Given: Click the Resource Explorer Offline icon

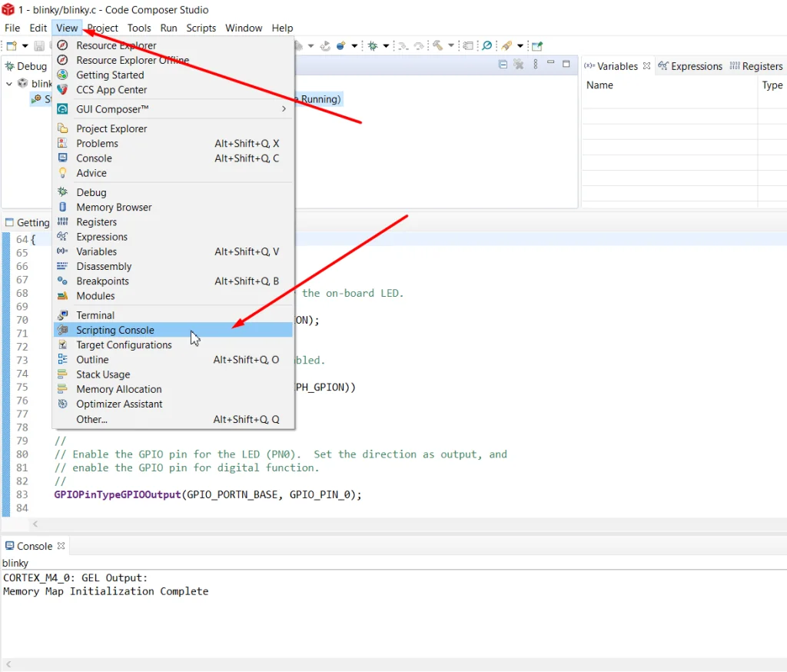Looking at the screenshot, I should tap(62, 60).
